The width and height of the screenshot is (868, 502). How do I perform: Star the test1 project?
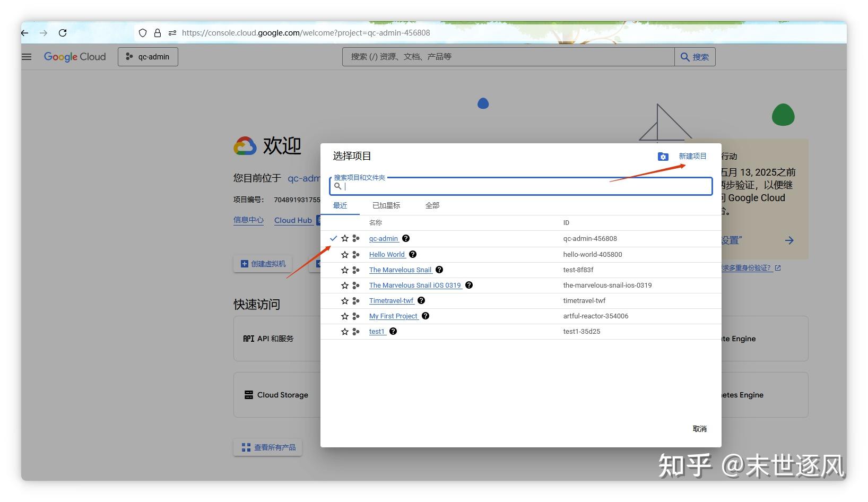(x=344, y=331)
